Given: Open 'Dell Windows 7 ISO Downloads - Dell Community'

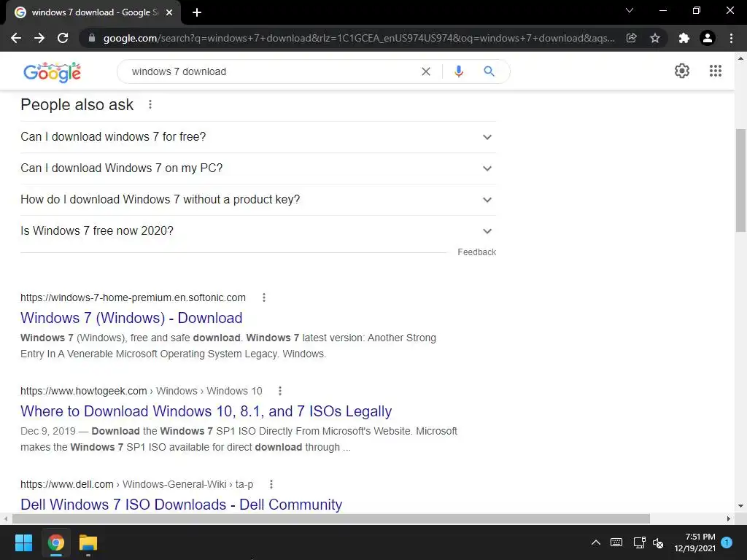Looking at the screenshot, I should pyautogui.click(x=181, y=505).
